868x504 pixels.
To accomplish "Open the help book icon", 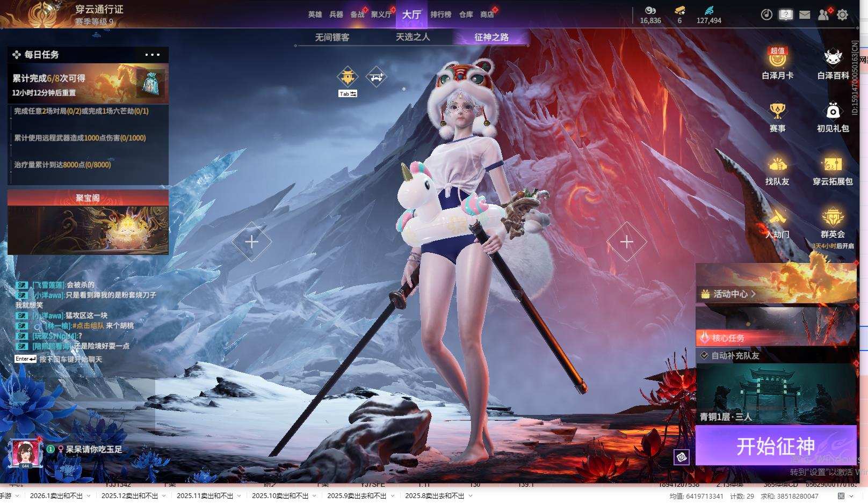I will click(786, 14).
